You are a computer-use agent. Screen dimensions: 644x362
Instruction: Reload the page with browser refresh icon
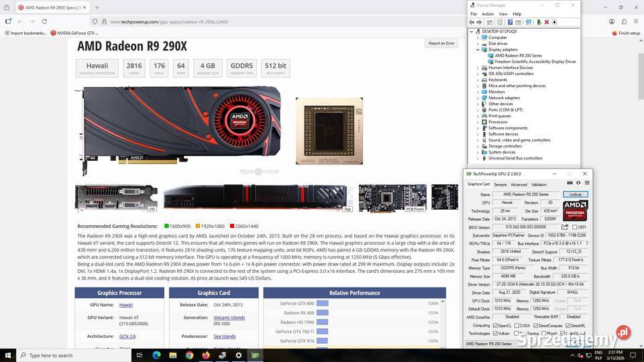tap(44, 21)
